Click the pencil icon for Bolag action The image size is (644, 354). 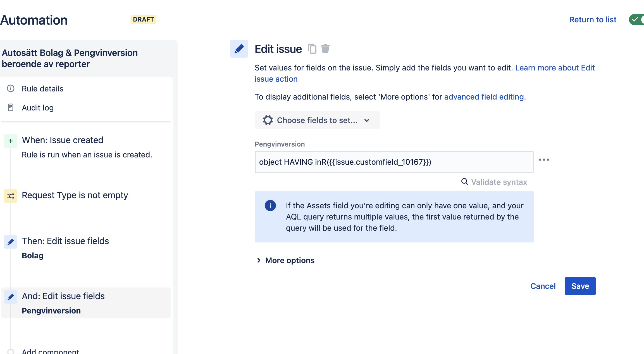[x=11, y=242]
